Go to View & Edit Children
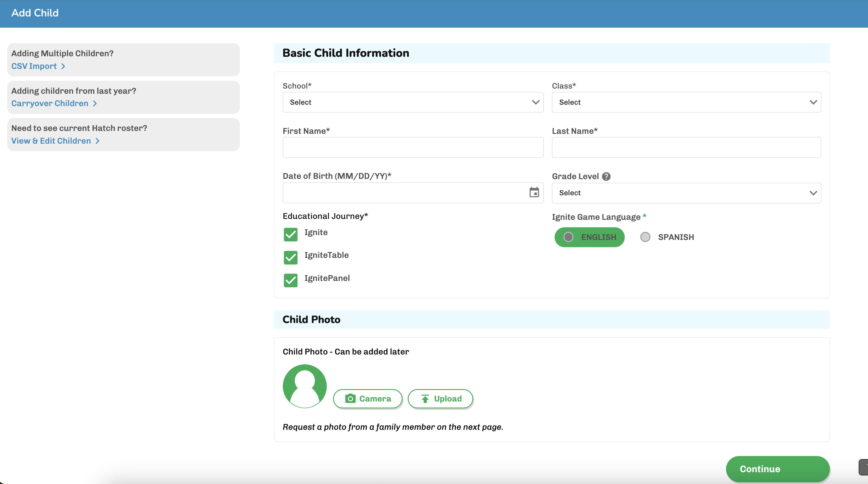 (55, 141)
